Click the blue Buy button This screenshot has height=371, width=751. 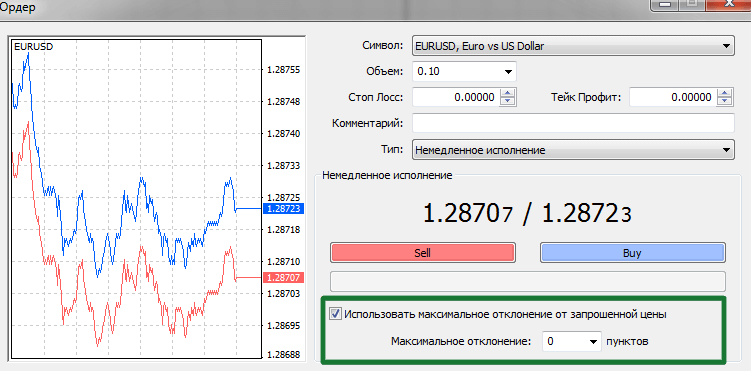632,253
